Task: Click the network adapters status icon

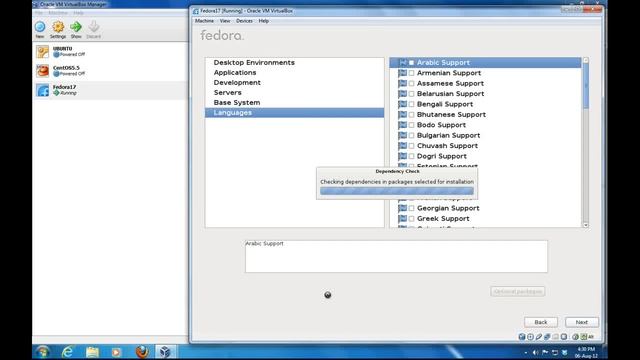Action: click(547, 337)
